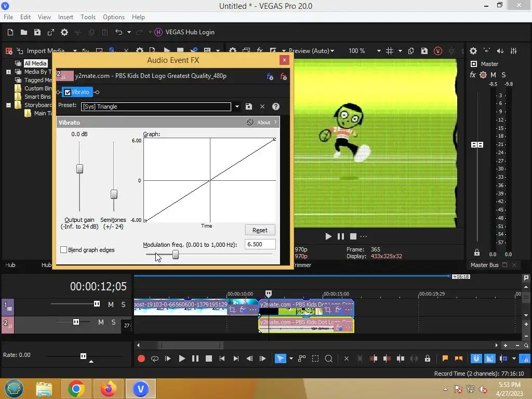Select All Media in the media tree
The image size is (532, 399).
click(35, 63)
